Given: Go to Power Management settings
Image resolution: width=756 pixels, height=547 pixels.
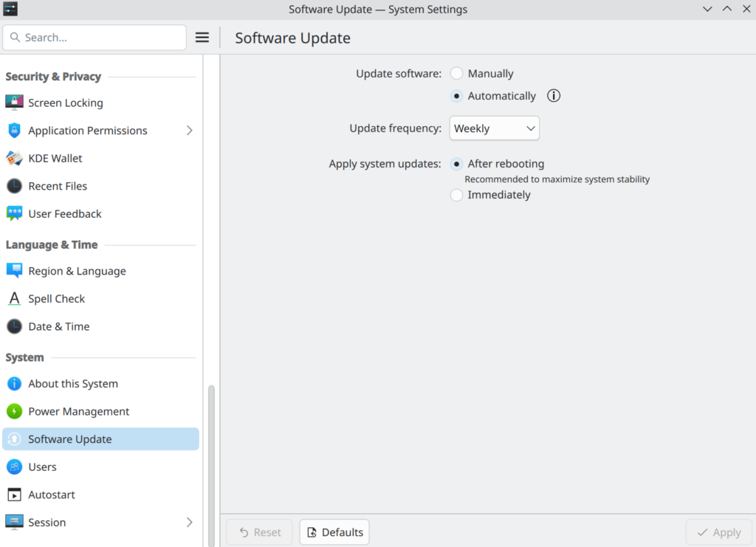Looking at the screenshot, I should tap(100, 412).
